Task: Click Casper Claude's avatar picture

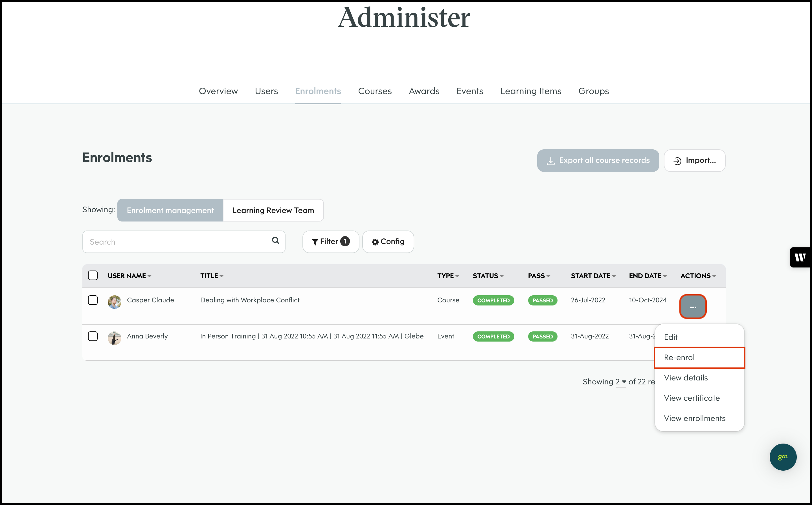Action: tap(114, 302)
